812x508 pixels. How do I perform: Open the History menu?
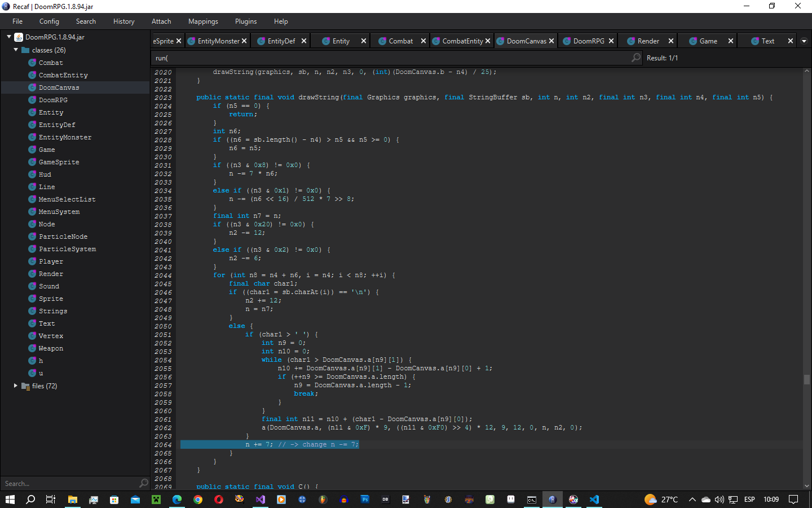point(123,21)
